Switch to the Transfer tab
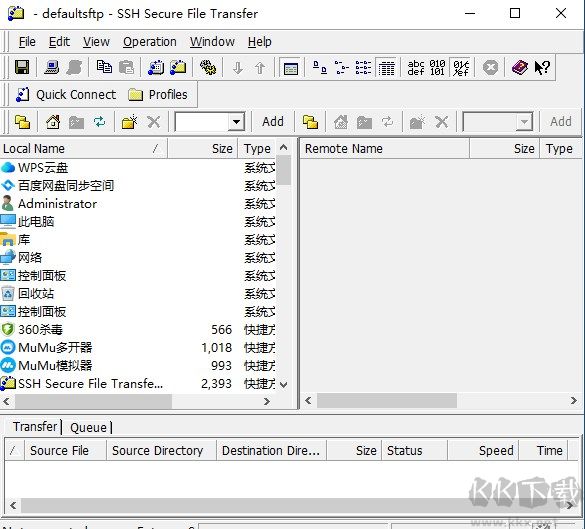Image resolution: width=585 pixels, height=529 pixels. 35,426
